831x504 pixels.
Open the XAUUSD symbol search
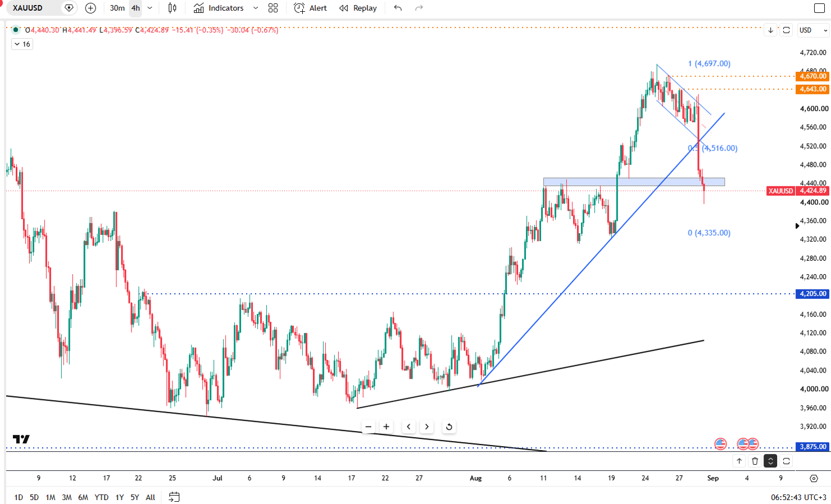click(x=28, y=8)
